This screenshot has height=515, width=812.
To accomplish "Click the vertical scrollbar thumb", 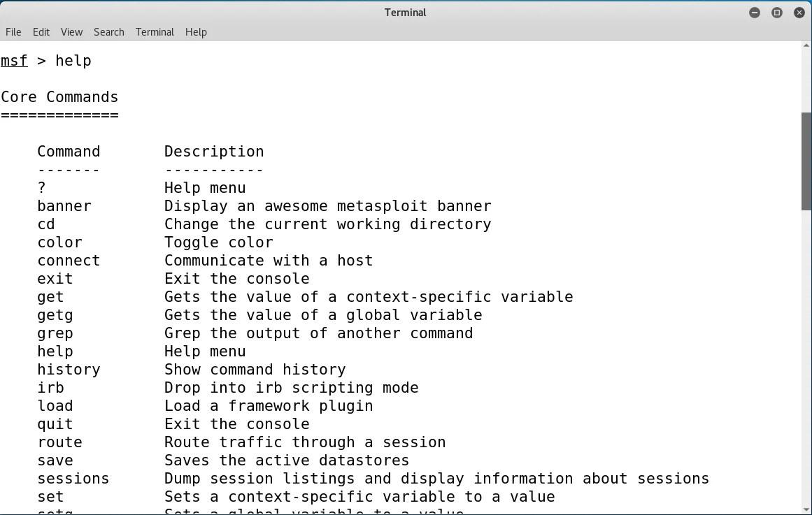I will click(806, 161).
